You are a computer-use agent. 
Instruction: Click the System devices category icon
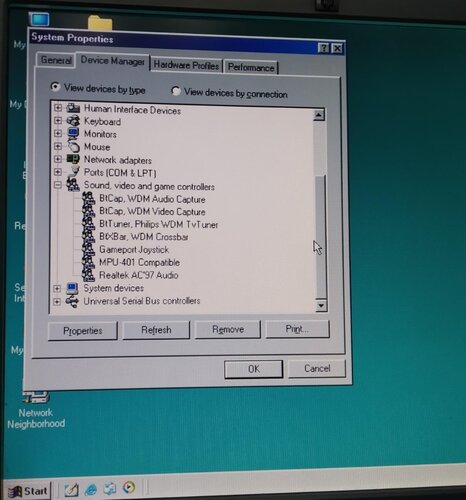click(72, 288)
